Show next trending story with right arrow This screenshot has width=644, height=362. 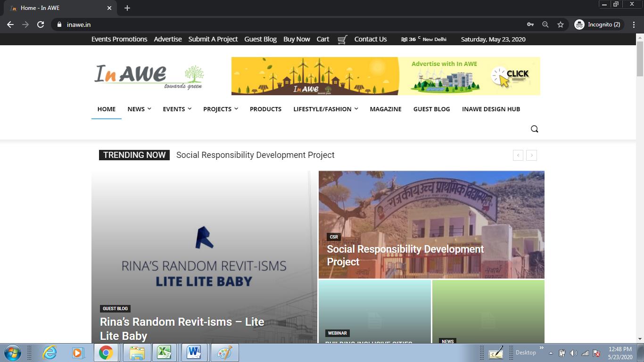click(531, 155)
